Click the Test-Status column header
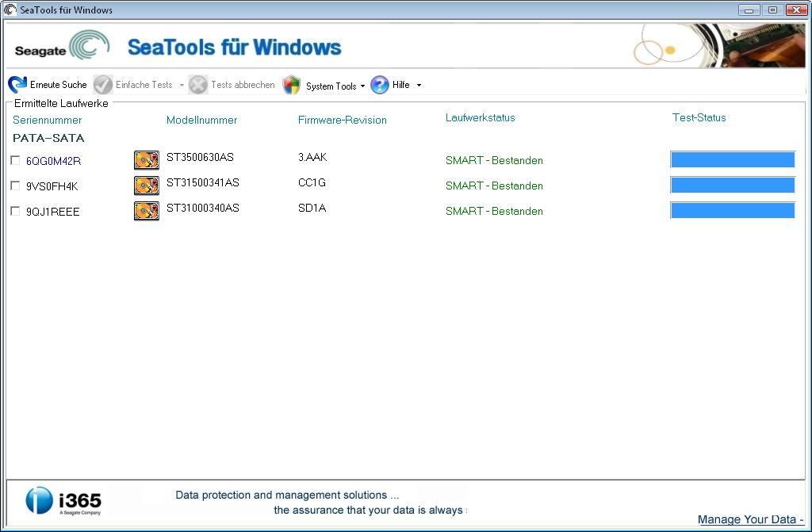 pyautogui.click(x=699, y=117)
